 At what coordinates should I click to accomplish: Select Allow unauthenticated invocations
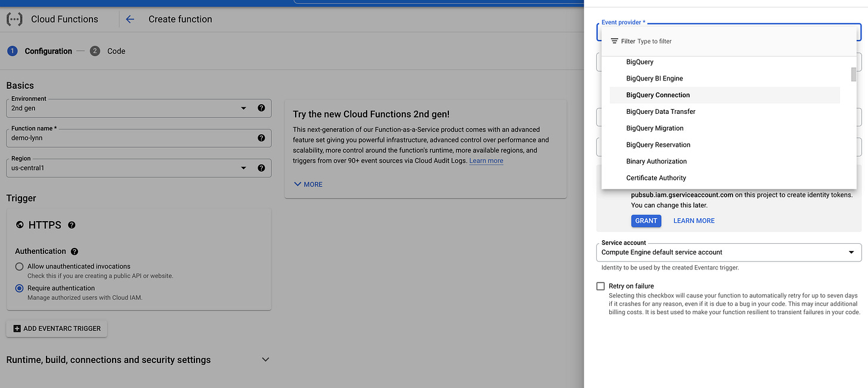(x=20, y=266)
